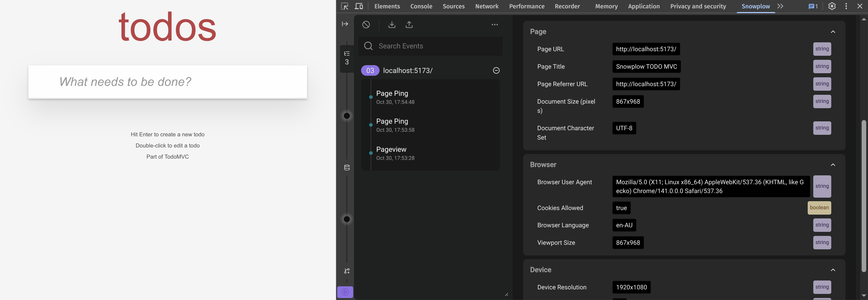The height and width of the screenshot is (300, 868).
Task: Collapse the Browser section
Action: (x=833, y=165)
